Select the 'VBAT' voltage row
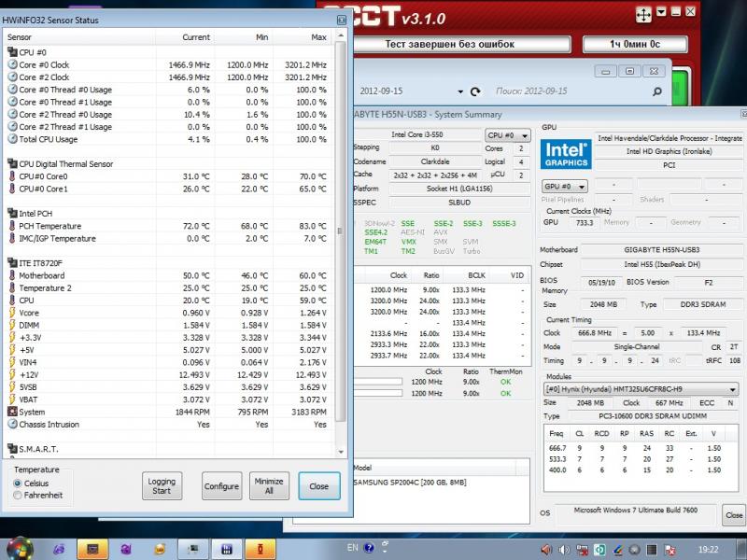Image resolution: width=747 pixels, height=560 pixels. pos(167,399)
